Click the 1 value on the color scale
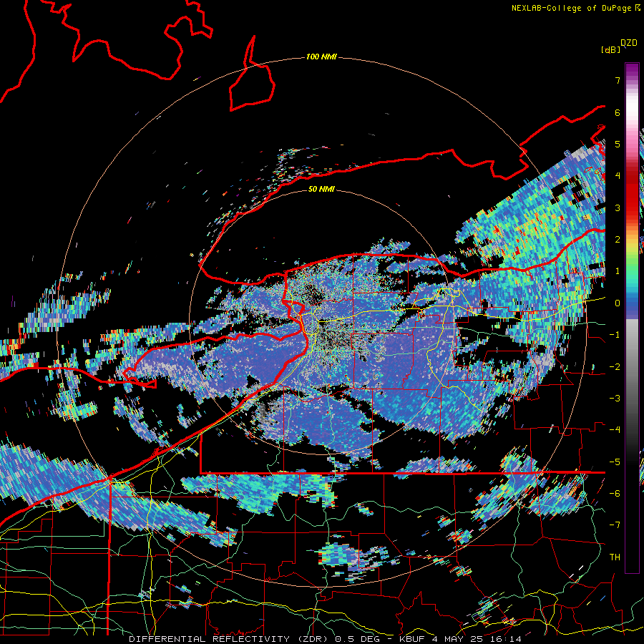The width and height of the screenshot is (644, 644). [618, 271]
